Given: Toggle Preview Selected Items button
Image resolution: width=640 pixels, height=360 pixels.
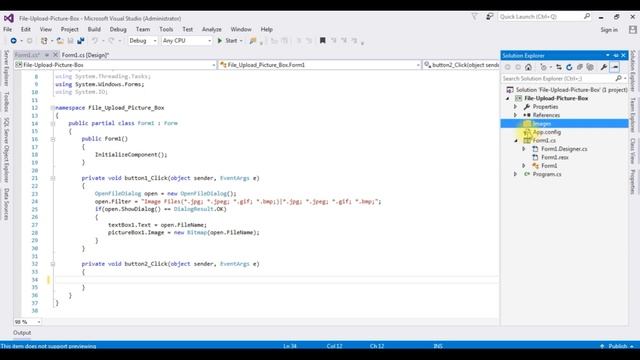Looking at the screenshot, I should click(615, 67).
